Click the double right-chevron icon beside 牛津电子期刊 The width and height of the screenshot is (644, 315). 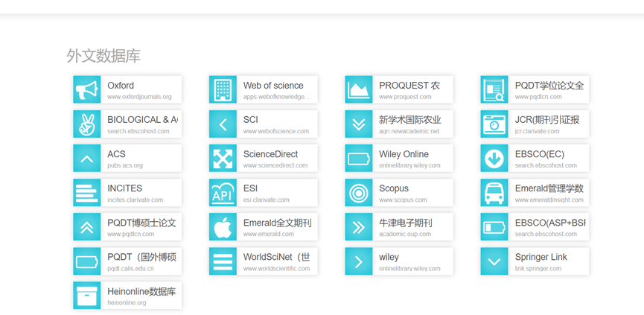(359, 226)
